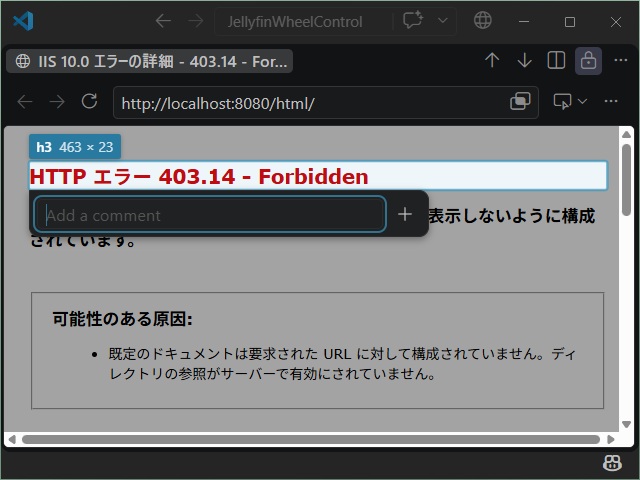Expand the chat dropdown chevron

coord(443,20)
